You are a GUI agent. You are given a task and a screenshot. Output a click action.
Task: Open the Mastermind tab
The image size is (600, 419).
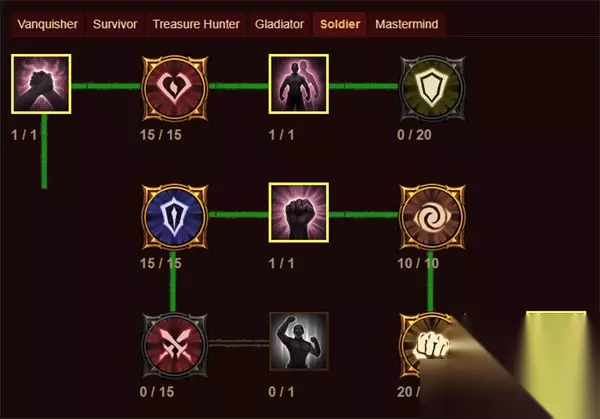(x=407, y=24)
